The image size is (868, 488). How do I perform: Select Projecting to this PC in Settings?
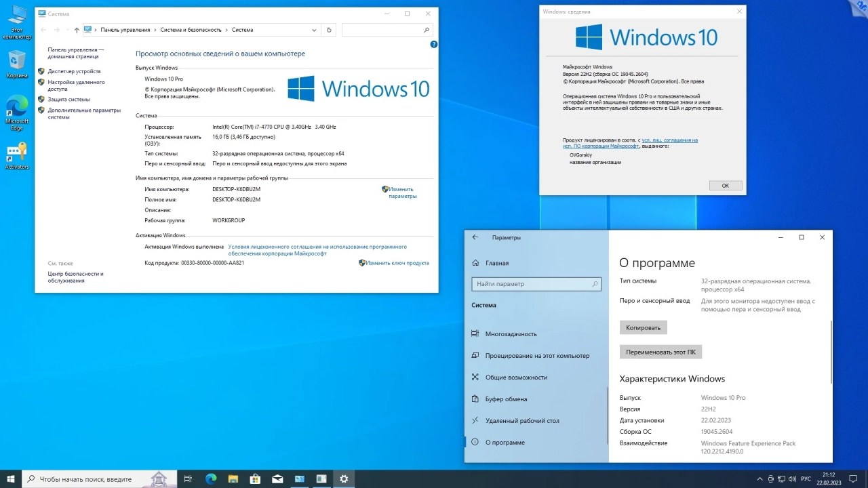click(537, 355)
